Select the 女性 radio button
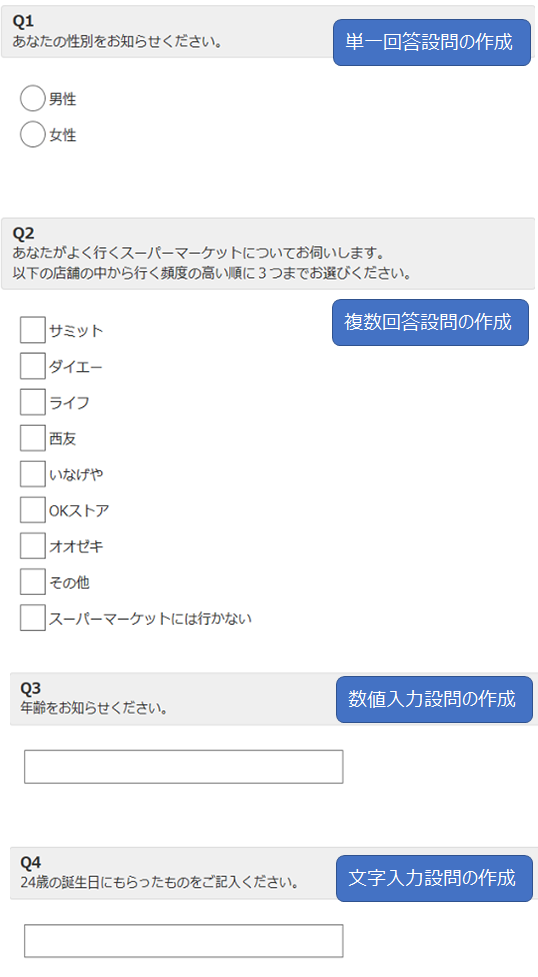Image resolution: width=538 pixels, height=977 pixels. (x=32, y=135)
